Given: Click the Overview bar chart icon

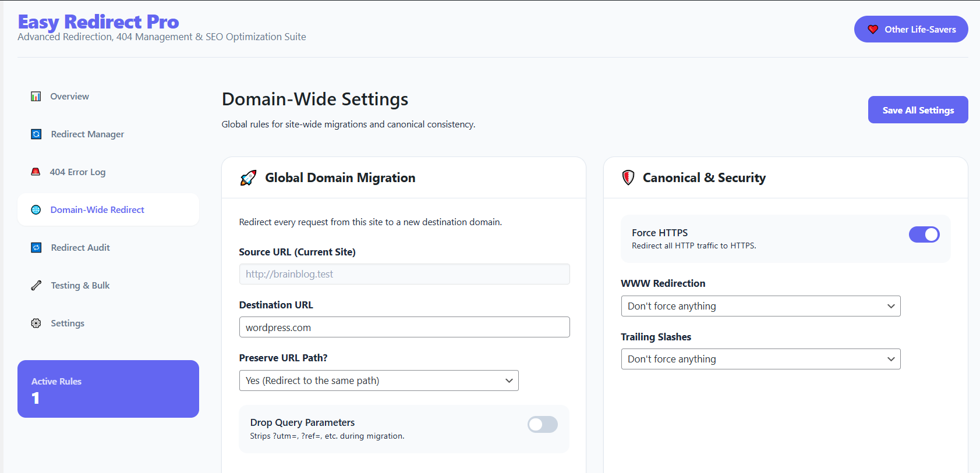Looking at the screenshot, I should tap(36, 97).
